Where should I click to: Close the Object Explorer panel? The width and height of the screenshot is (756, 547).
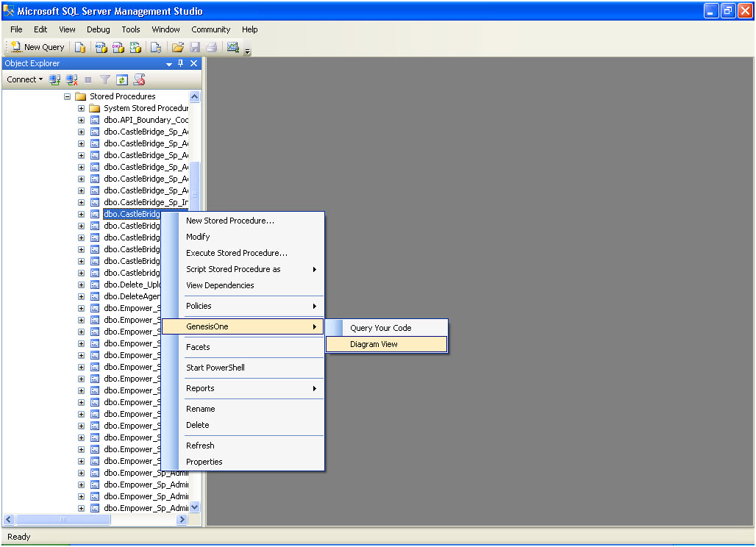[x=193, y=63]
